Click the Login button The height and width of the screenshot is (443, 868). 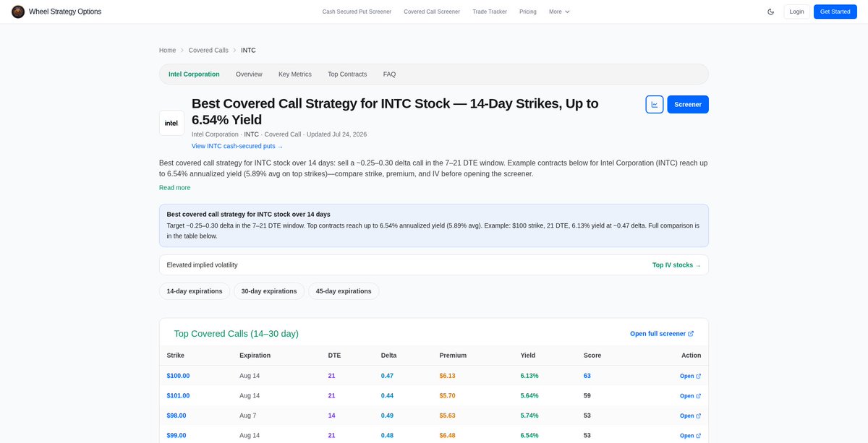796,12
